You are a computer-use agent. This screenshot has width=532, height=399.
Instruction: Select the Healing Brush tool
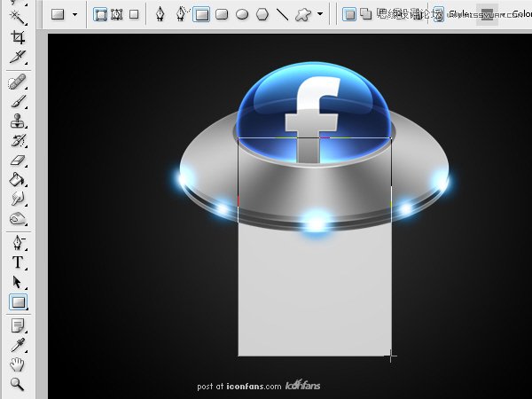pos(17,82)
